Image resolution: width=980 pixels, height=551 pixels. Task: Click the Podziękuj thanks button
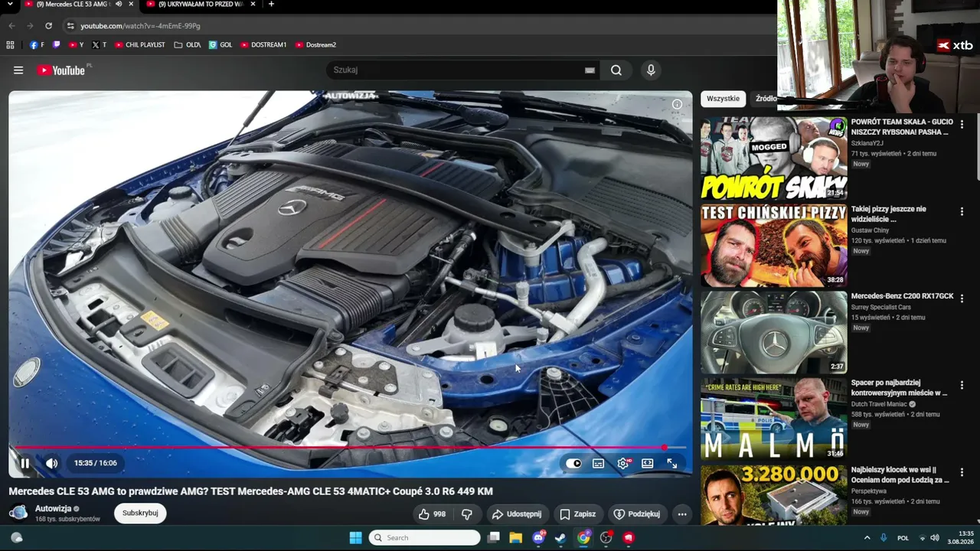coord(637,514)
